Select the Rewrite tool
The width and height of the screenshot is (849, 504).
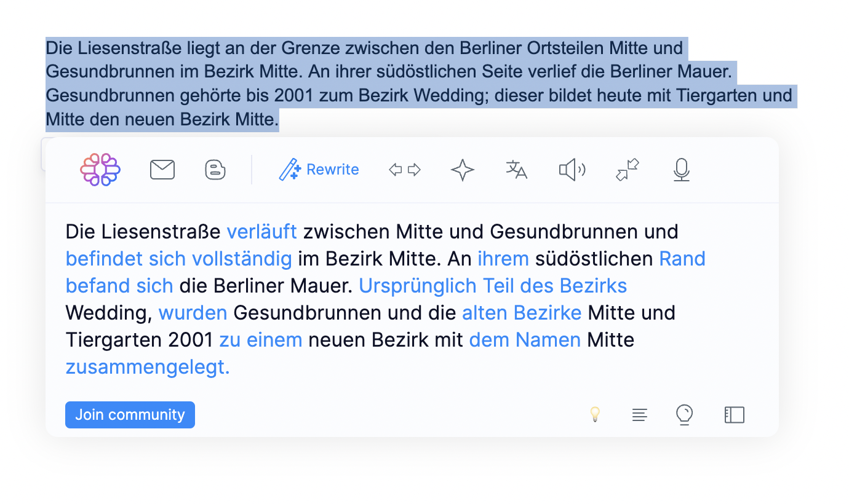point(319,169)
